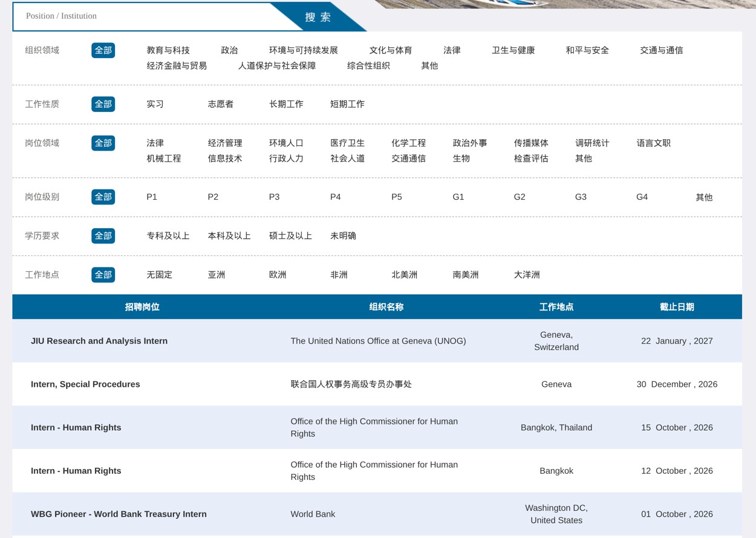
Task: Filter position field by 生物
Action: (461, 158)
